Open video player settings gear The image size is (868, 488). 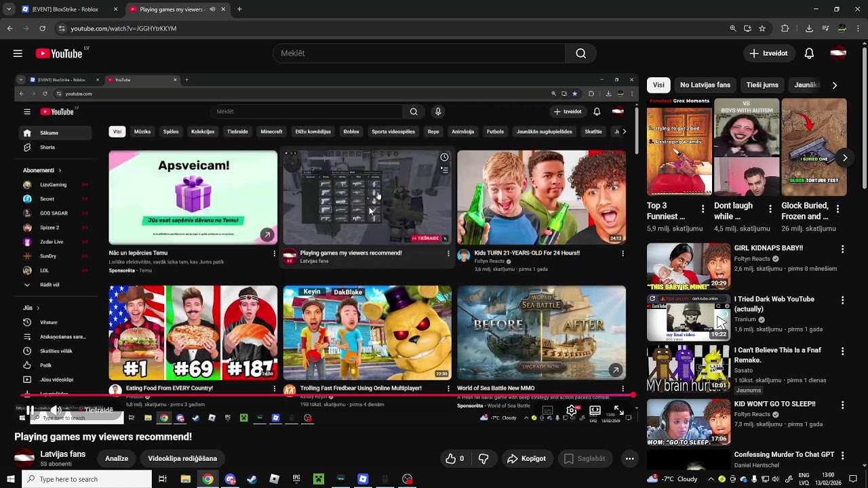pos(572,410)
